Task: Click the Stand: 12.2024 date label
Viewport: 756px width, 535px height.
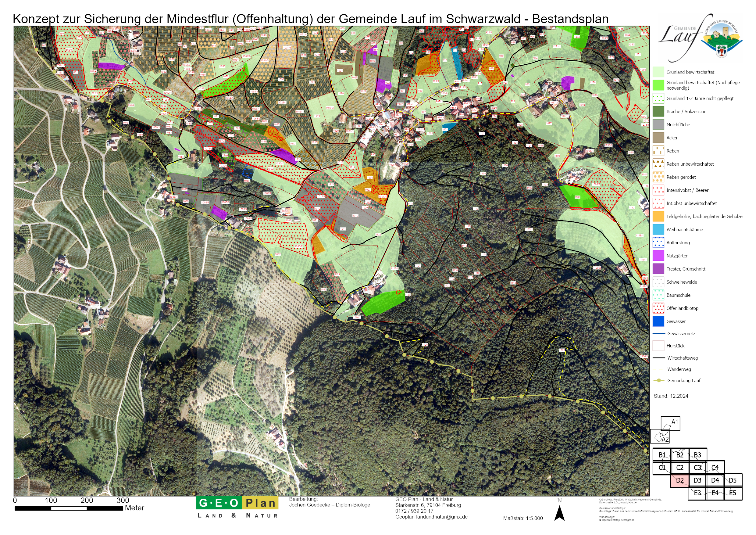Action: tap(671, 396)
